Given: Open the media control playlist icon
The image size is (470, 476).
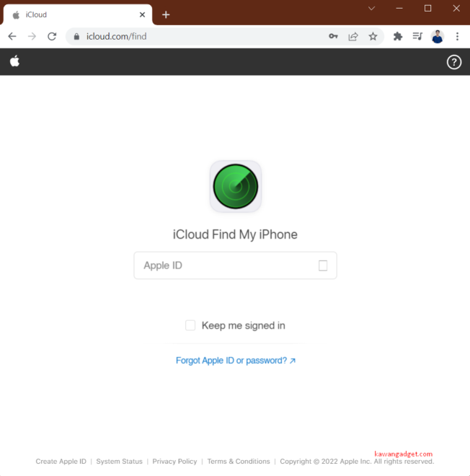Looking at the screenshot, I should click(x=417, y=37).
